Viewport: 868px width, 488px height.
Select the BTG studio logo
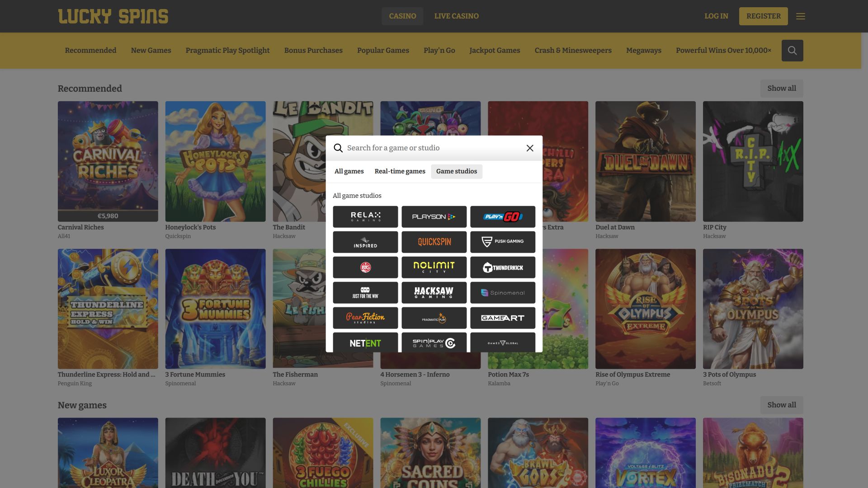click(x=365, y=267)
